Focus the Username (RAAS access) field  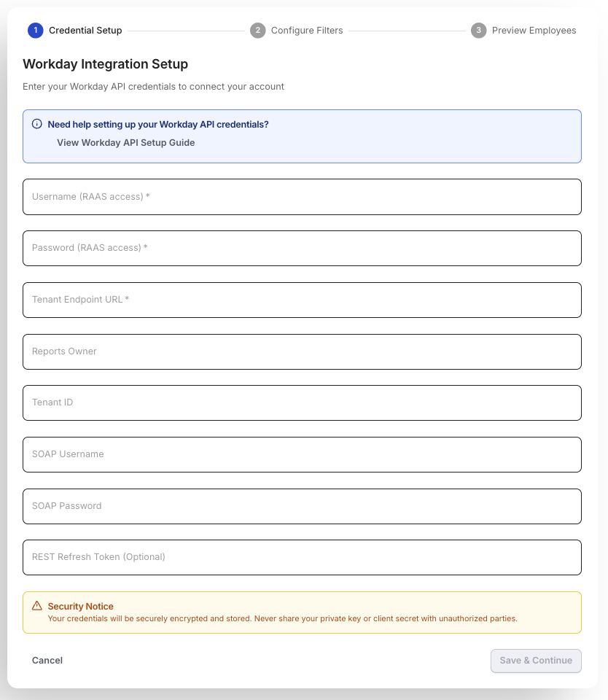303,197
